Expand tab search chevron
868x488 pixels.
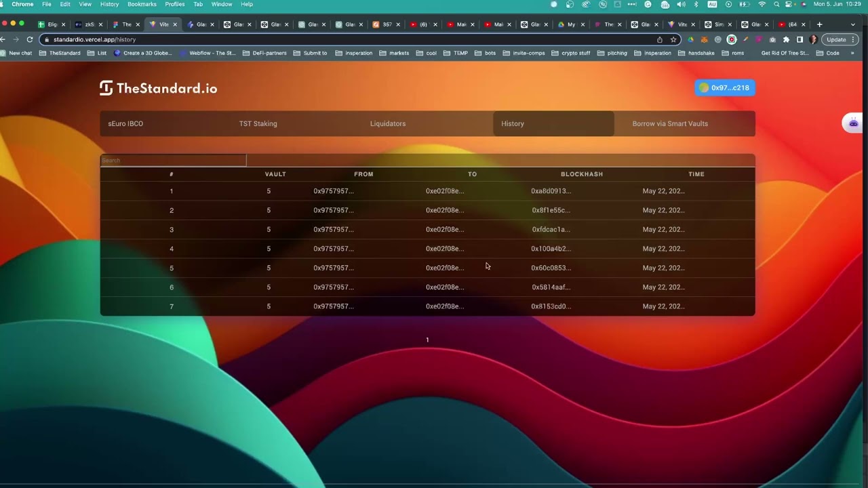click(853, 24)
